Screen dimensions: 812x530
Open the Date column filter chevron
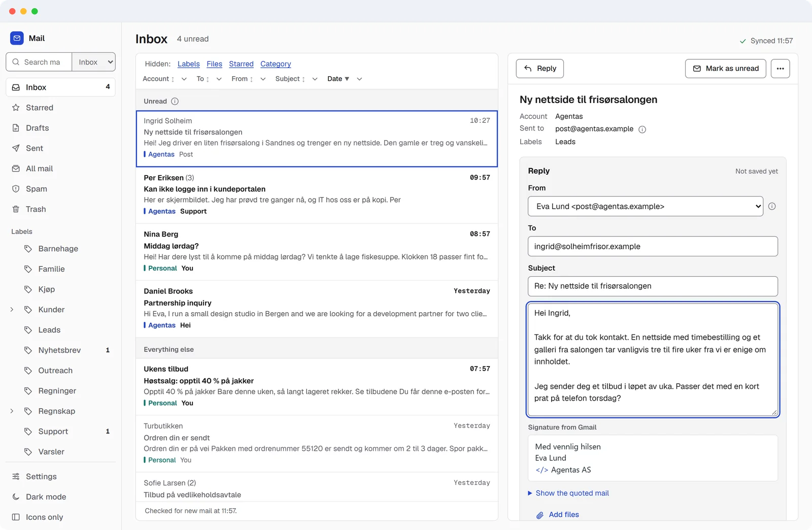(x=359, y=79)
